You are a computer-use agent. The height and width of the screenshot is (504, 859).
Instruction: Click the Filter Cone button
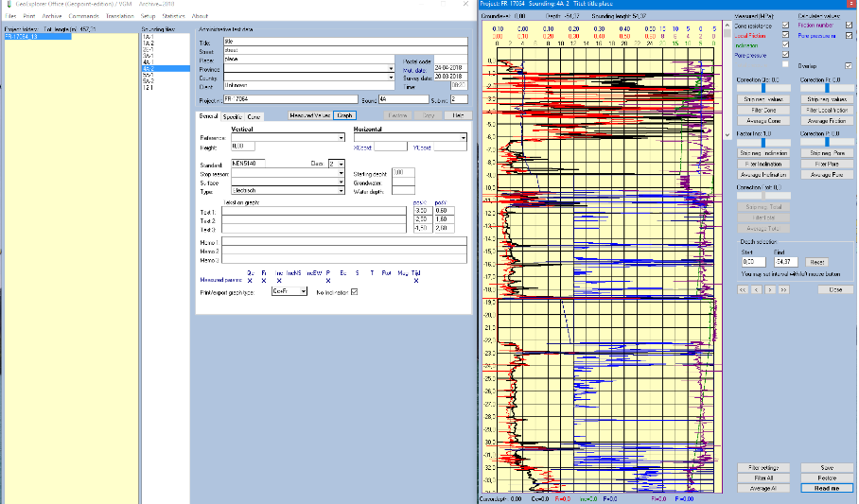(763, 110)
